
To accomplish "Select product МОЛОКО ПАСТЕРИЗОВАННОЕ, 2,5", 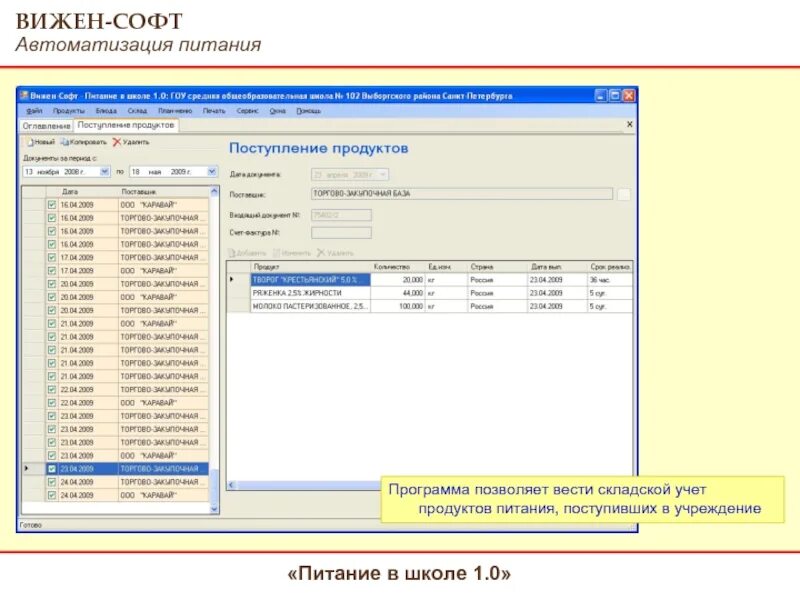I will pyautogui.click(x=310, y=307).
